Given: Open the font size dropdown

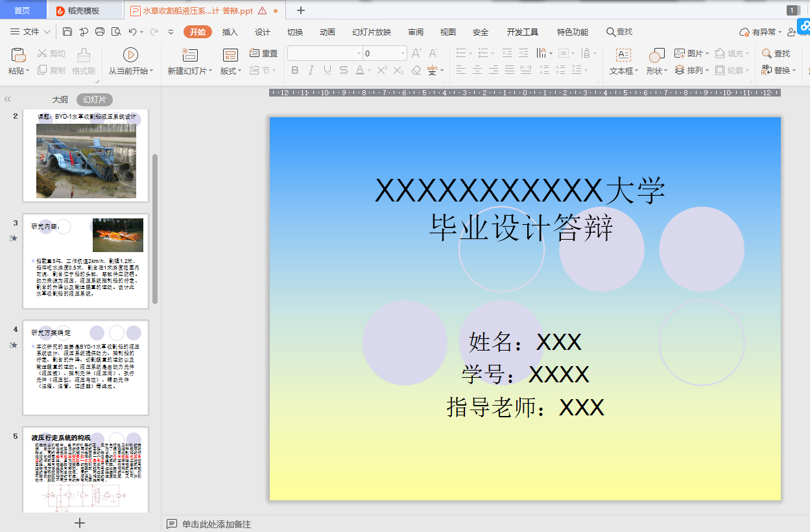Looking at the screenshot, I should click(x=403, y=53).
